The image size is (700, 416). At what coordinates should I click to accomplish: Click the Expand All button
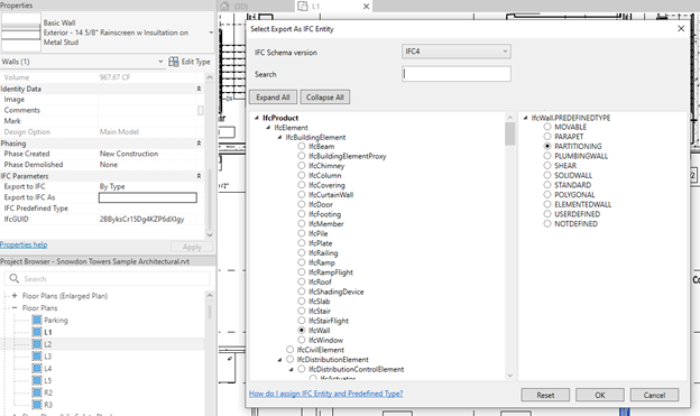(272, 97)
